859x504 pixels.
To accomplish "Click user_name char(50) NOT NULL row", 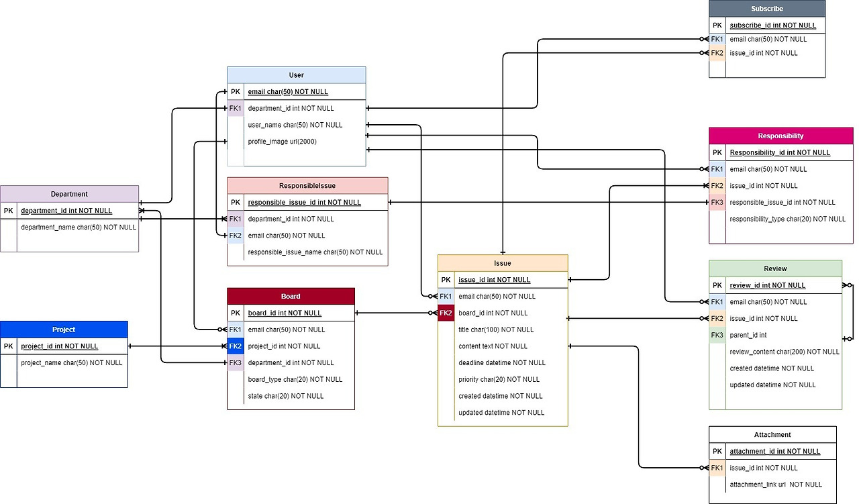I will (x=297, y=125).
